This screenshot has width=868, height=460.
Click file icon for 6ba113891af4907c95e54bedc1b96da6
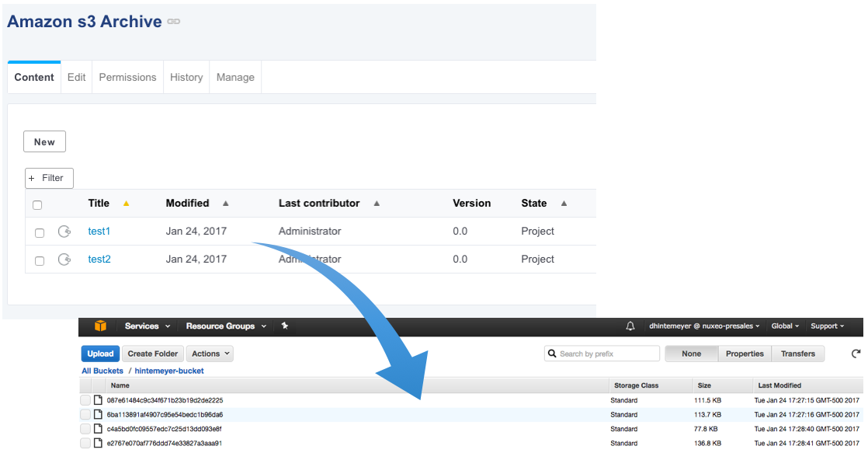click(x=98, y=415)
